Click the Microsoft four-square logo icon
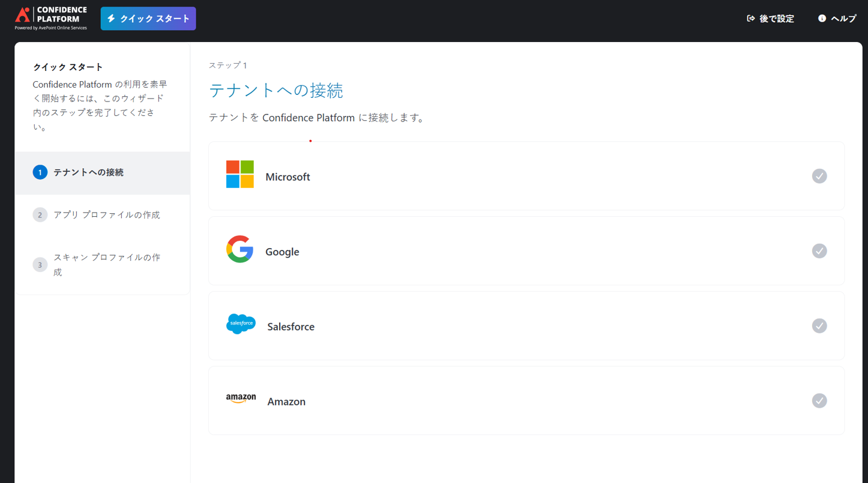This screenshot has height=483, width=868. 240,174
